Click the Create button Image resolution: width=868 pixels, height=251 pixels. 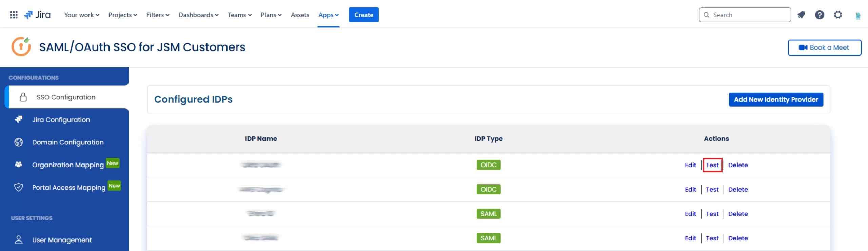click(364, 15)
